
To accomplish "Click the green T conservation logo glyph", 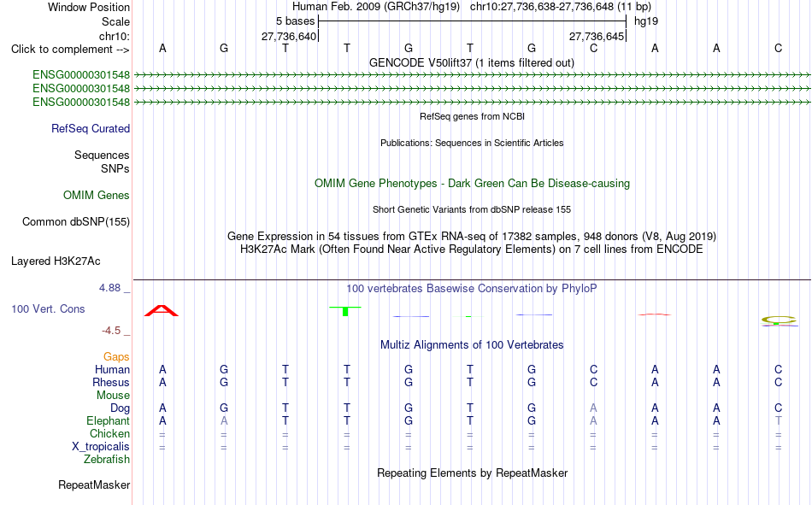I will pos(345,311).
